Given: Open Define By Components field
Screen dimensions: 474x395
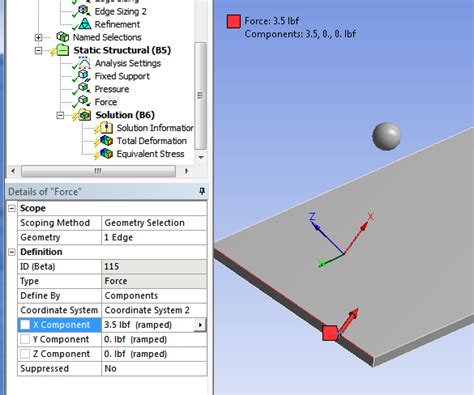Looking at the screenshot, I should [154, 296].
